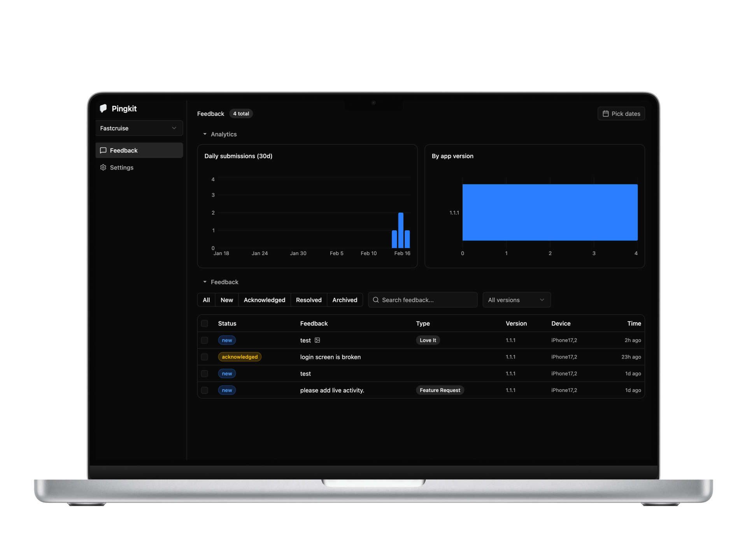This screenshot has width=747, height=560.
Task: Click the magnifying glass search icon
Action: (x=375, y=300)
